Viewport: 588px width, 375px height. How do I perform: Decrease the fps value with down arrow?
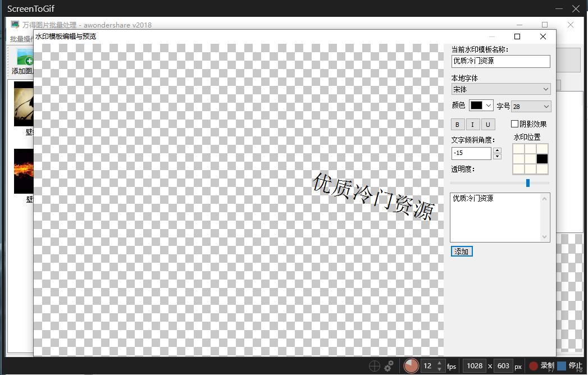439,369
